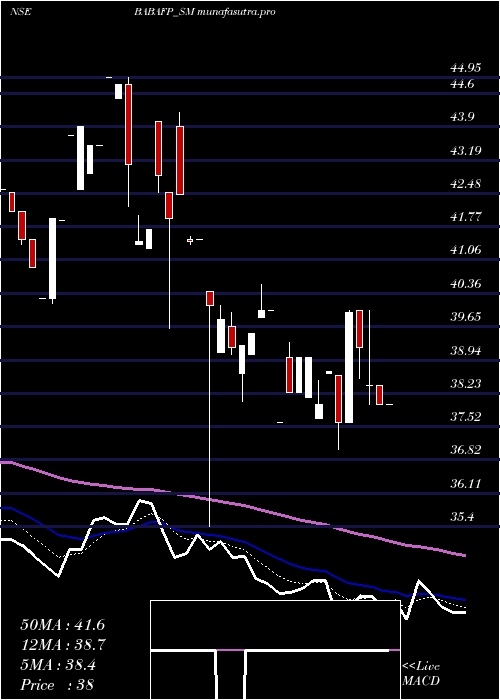500x700 pixels.
Task: Click the 35.4 price axis label
Action: click(462, 517)
